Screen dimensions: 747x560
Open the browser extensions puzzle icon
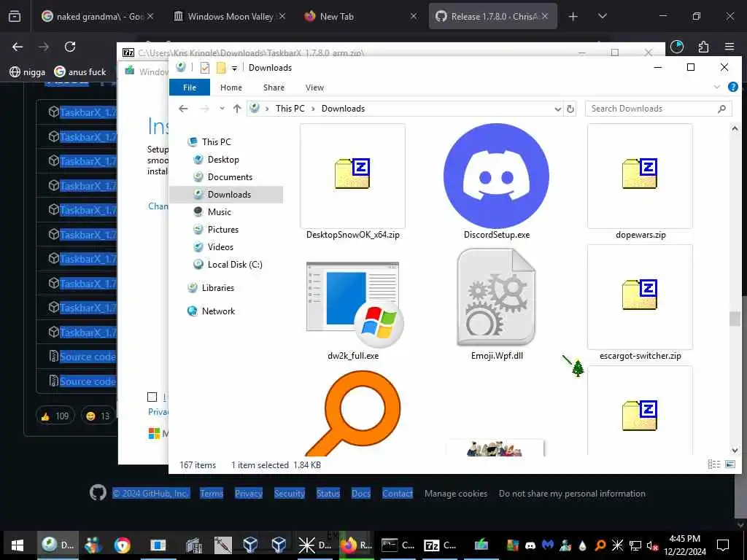(703, 47)
